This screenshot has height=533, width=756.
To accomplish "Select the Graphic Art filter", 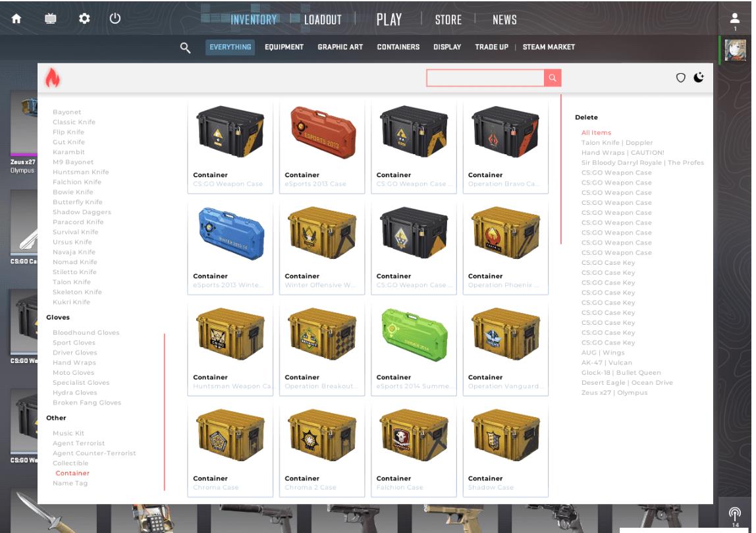I will [x=340, y=47].
